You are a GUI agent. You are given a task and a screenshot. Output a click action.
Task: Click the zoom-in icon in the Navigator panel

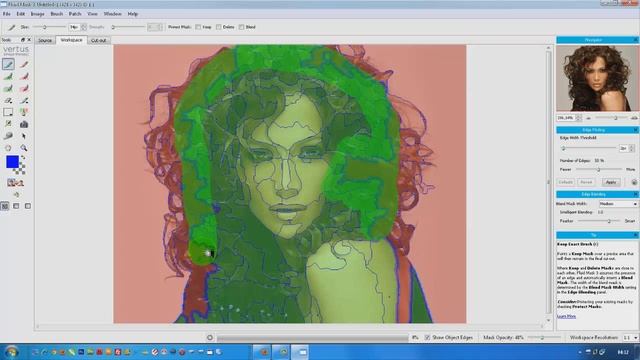(x=634, y=118)
